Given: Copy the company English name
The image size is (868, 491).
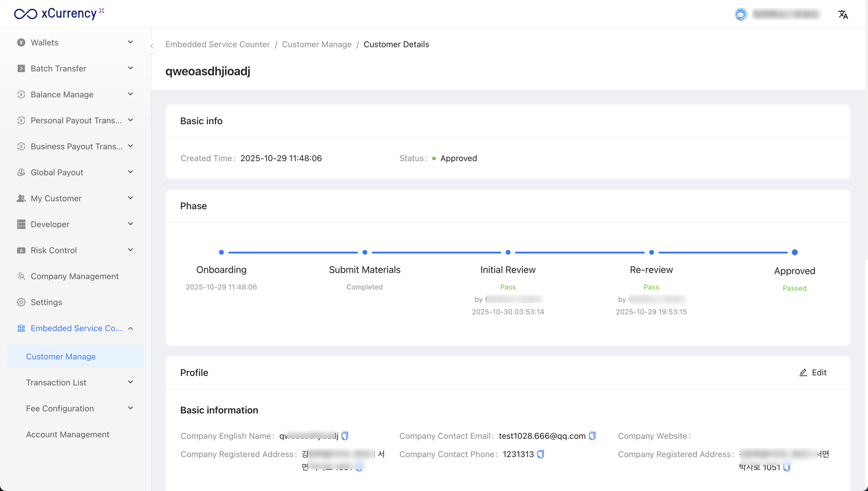Looking at the screenshot, I should 345,436.
